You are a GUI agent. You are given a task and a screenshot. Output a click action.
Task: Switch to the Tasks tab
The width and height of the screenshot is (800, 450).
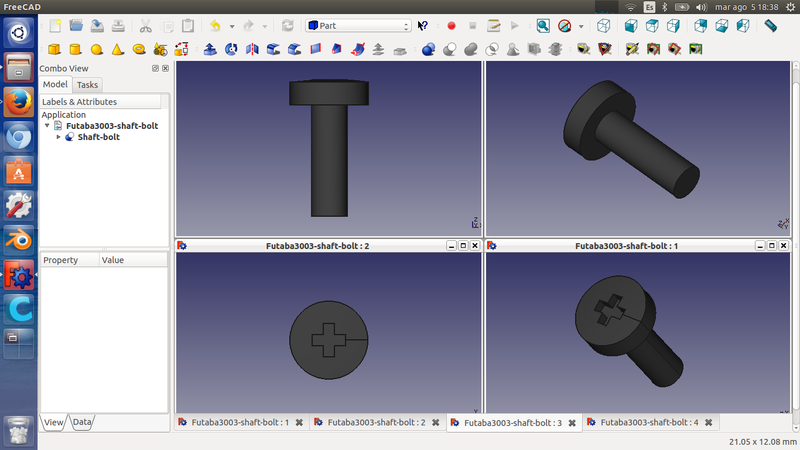[87, 85]
